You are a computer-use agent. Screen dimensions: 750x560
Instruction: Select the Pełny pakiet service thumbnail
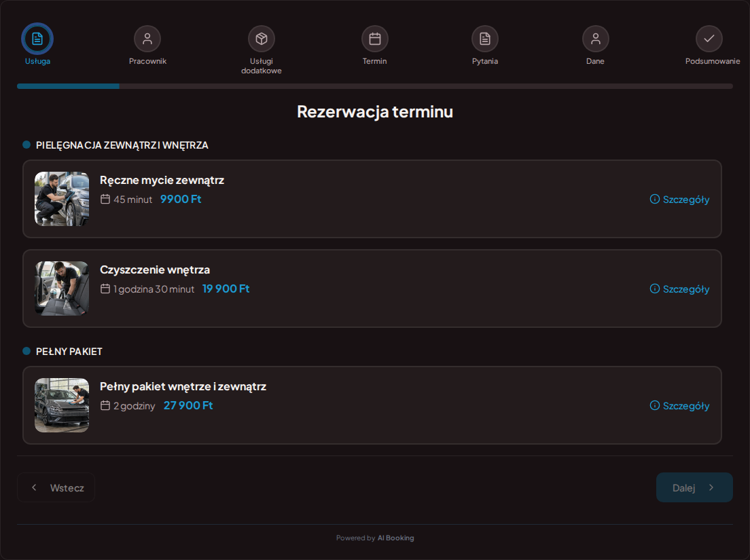pyautogui.click(x=62, y=405)
